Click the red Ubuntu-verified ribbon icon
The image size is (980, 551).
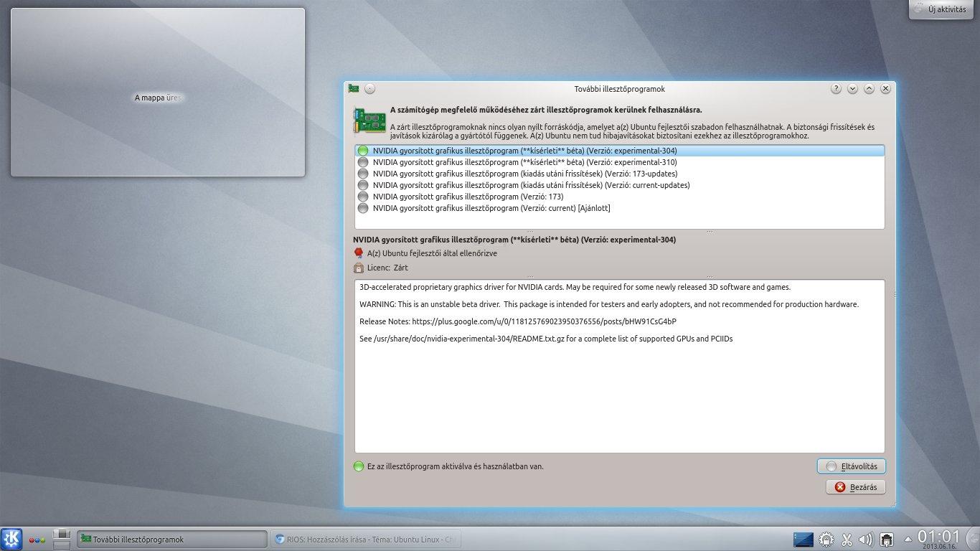coord(359,253)
